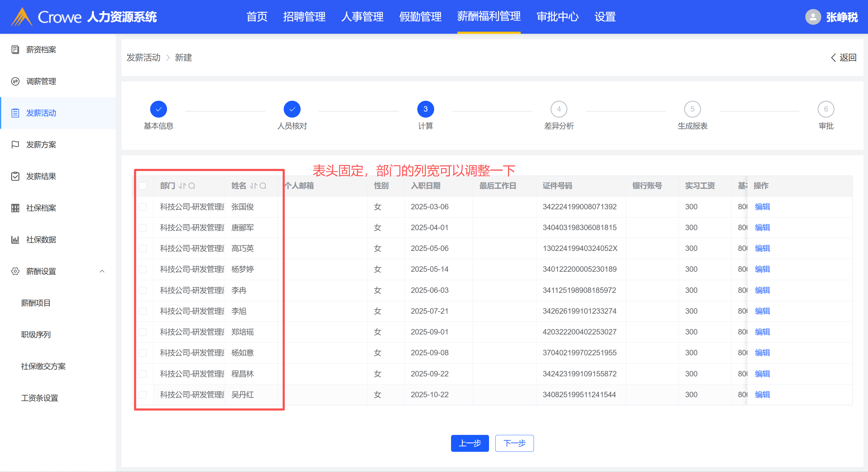This screenshot has width=868, height=472.
Task: Open 薪资档案 via its sidebar icon
Action: [x=15, y=50]
